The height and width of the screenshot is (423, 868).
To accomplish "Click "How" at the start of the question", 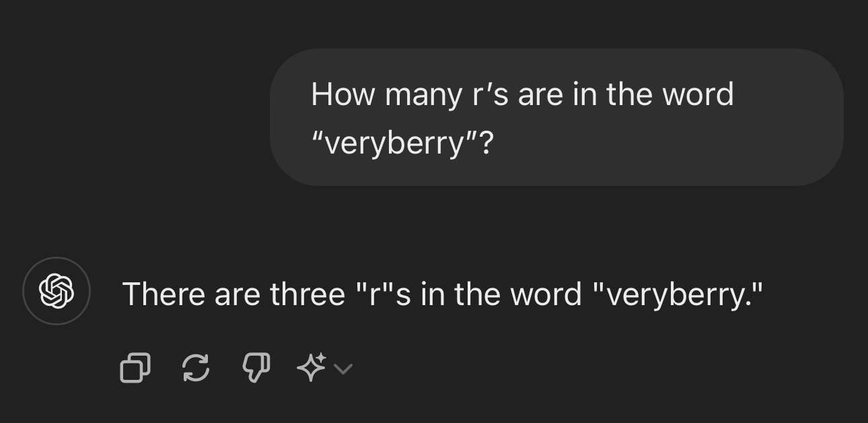I will [342, 94].
